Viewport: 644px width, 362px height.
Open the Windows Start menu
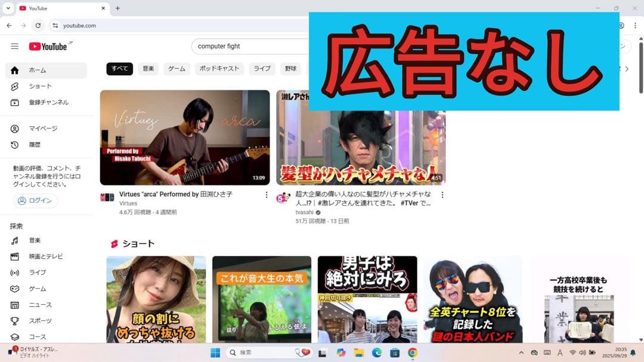point(215,352)
